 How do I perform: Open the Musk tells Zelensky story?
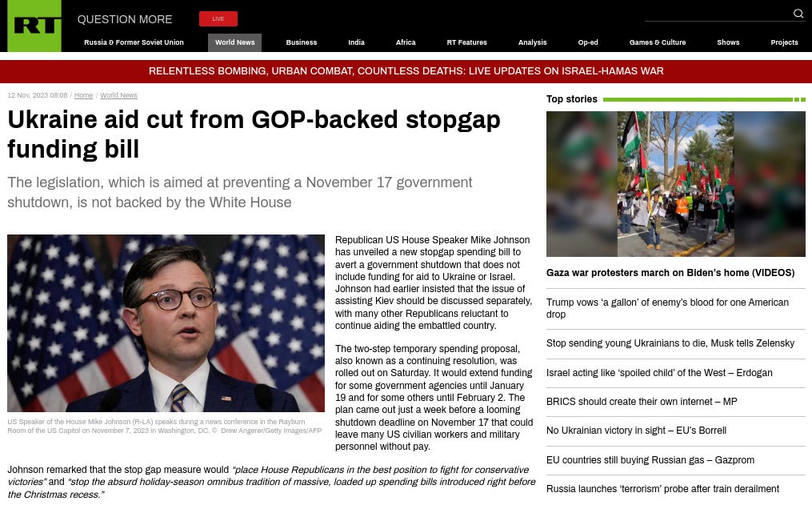[670, 343]
